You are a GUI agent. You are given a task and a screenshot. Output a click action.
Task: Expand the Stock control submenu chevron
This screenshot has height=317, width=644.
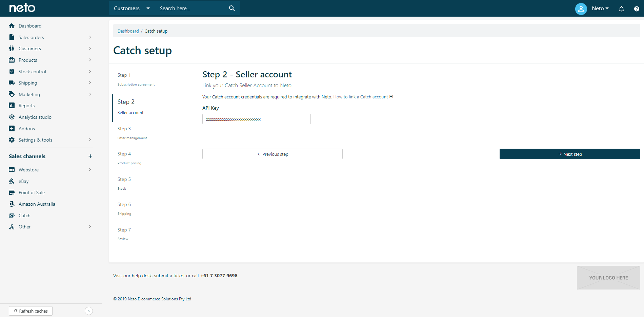coord(90,72)
